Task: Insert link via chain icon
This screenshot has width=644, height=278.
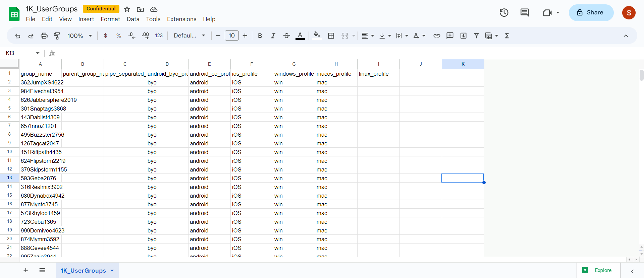Action: pyautogui.click(x=437, y=36)
